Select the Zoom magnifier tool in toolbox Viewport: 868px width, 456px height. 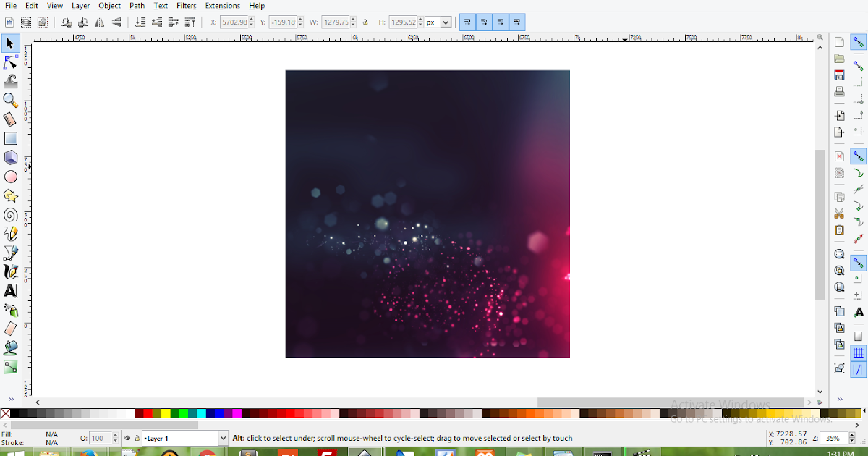click(11, 100)
